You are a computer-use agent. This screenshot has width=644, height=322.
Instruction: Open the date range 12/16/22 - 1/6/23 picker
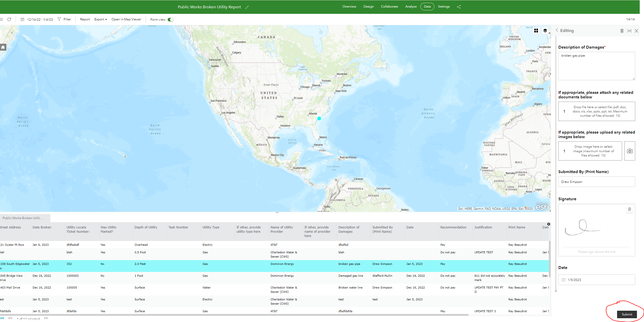click(37, 19)
